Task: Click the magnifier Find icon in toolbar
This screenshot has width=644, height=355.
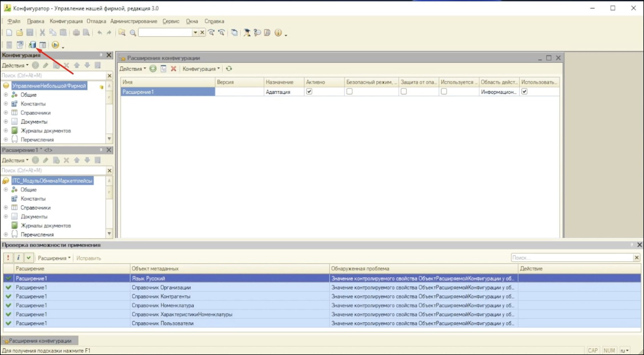Action: [133, 33]
